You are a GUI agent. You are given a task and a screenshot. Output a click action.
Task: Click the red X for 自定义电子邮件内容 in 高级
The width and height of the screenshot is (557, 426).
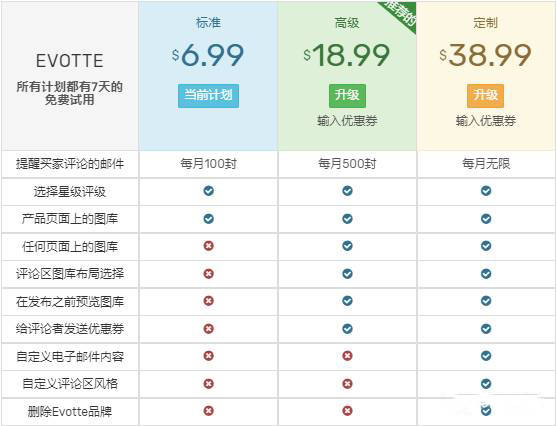tap(347, 356)
